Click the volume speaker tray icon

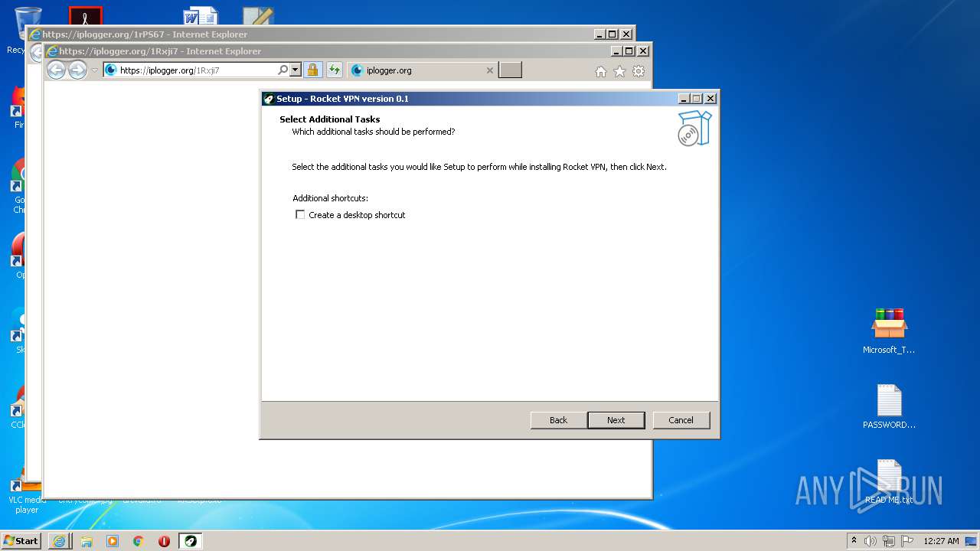click(x=871, y=541)
